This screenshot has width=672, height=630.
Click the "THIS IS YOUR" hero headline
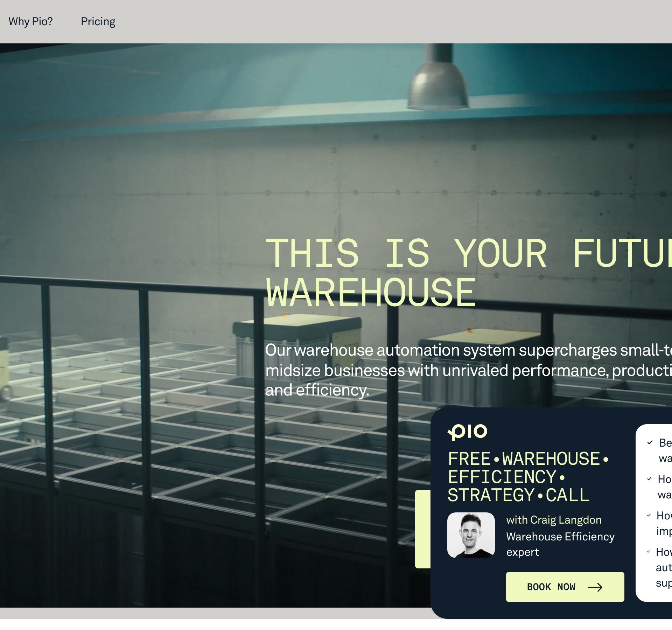406,253
